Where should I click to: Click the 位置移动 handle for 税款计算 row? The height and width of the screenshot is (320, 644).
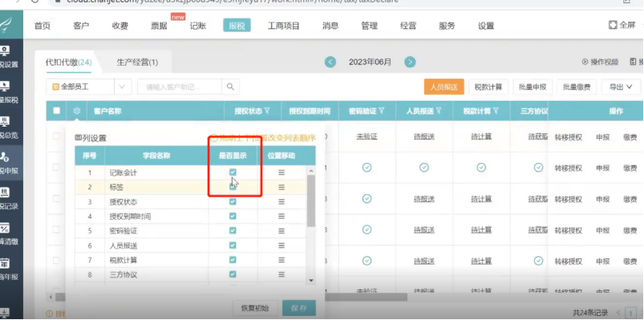tap(281, 260)
